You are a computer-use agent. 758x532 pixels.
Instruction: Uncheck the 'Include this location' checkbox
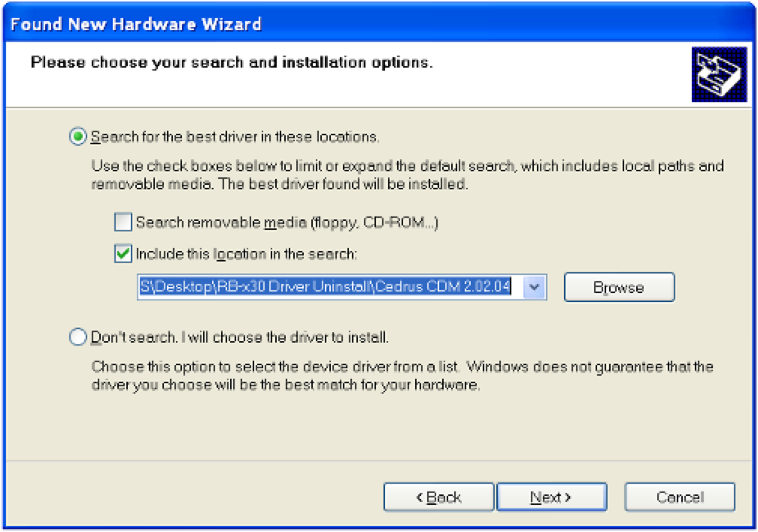pos(123,254)
